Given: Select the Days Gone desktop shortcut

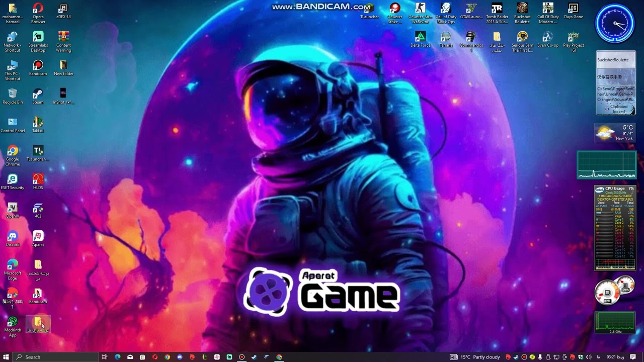Looking at the screenshot, I should [x=573, y=11].
